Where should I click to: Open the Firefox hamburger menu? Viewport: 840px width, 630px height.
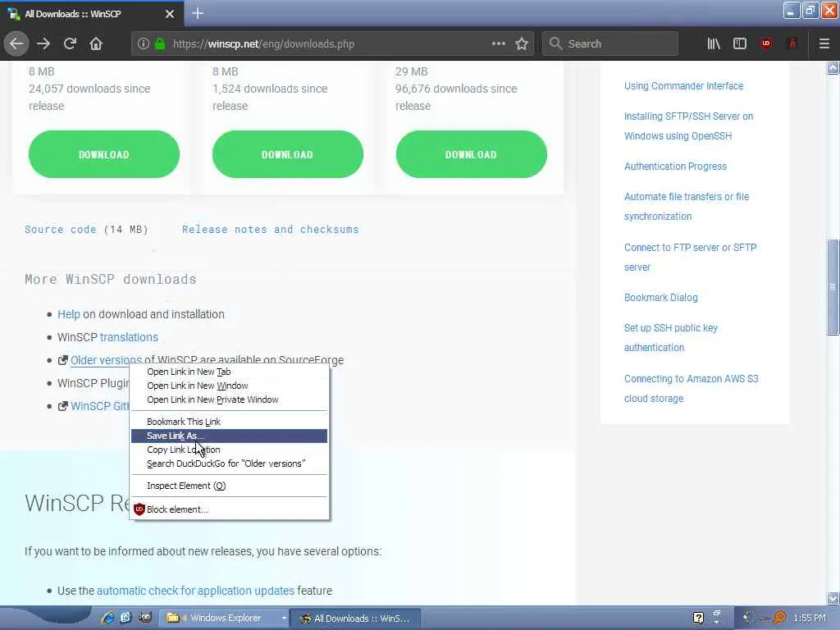tap(824, 43)
